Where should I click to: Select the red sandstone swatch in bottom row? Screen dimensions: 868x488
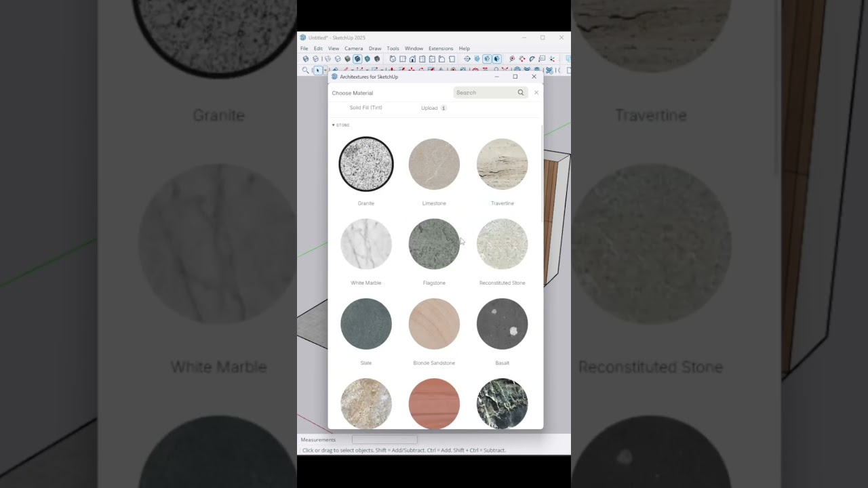pos(434,403)
